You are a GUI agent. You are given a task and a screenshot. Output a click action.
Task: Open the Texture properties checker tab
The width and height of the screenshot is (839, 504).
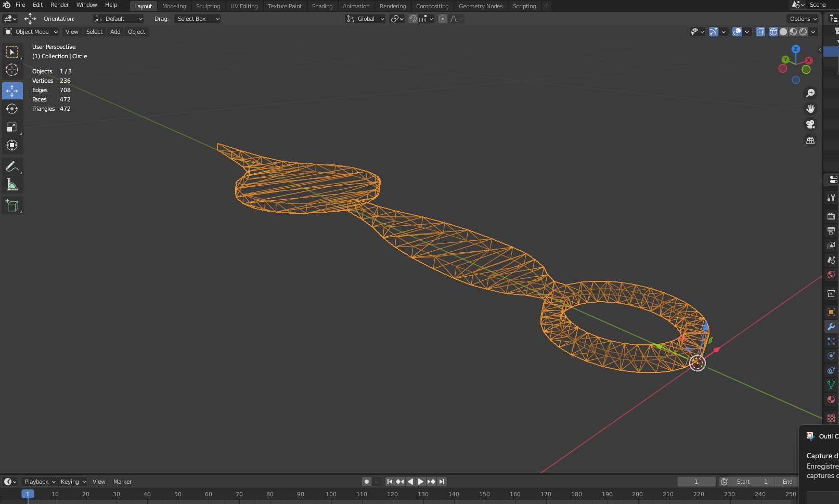[831, 418]
